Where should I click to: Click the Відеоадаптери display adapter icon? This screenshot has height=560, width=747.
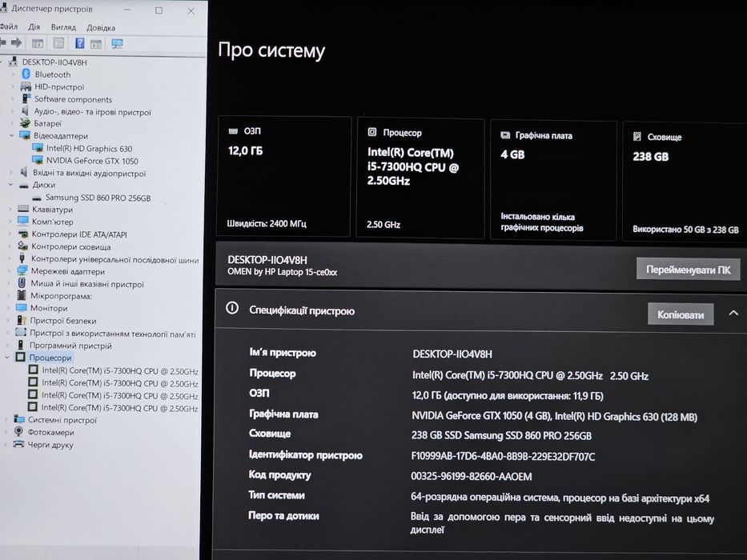tap(25, 135)
